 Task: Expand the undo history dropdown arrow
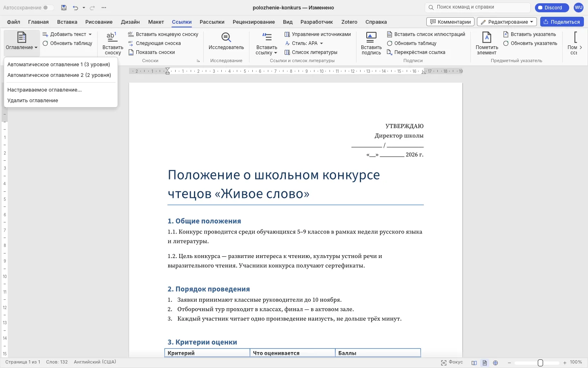[x=84, y=8]
